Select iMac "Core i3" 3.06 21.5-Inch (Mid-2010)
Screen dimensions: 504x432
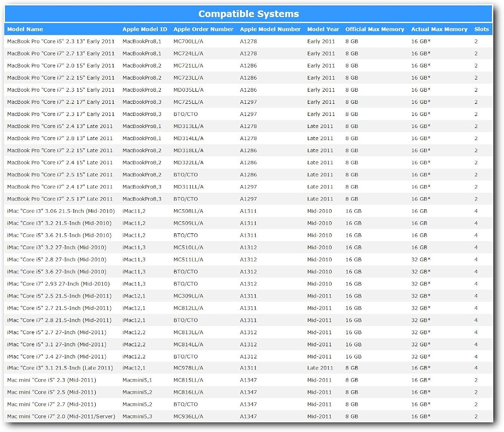point(61,211)
